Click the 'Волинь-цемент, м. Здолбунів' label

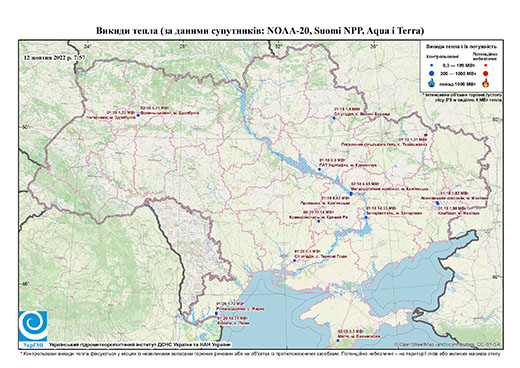(170, 113)
